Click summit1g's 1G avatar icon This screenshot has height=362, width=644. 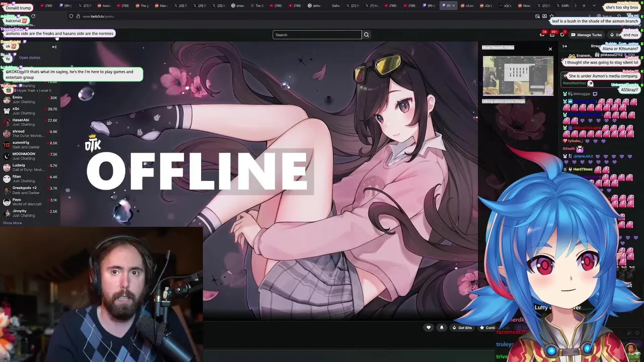tap(7, 145)
